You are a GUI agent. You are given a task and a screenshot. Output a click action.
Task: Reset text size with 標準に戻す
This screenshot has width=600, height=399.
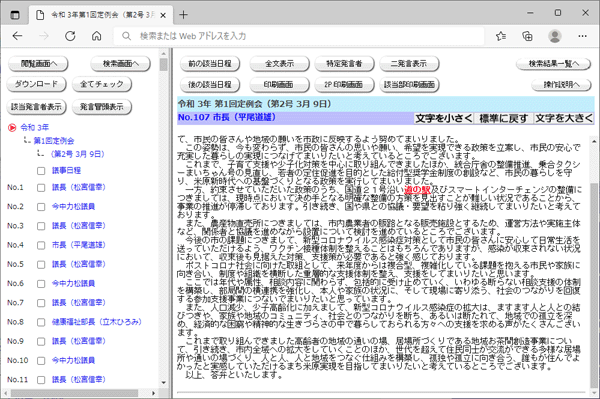(x=504, y=118)
